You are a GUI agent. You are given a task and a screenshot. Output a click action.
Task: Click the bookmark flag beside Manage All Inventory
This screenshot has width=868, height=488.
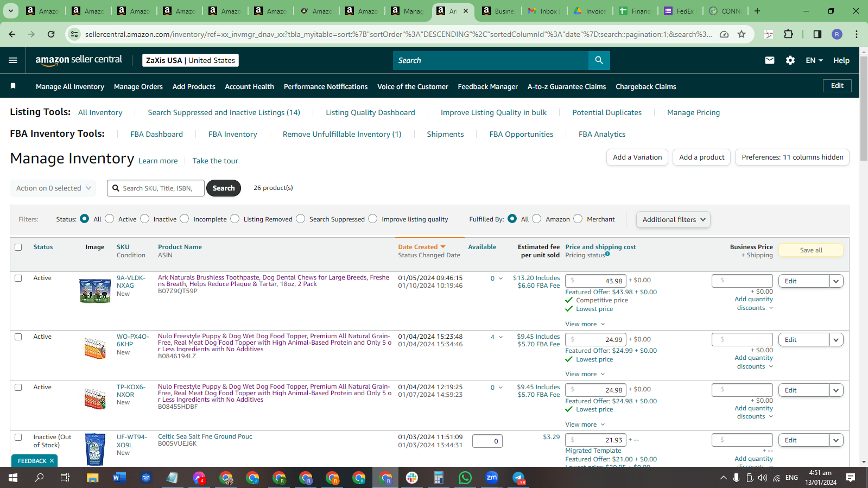pyautogui.click(x=13, y=86)
